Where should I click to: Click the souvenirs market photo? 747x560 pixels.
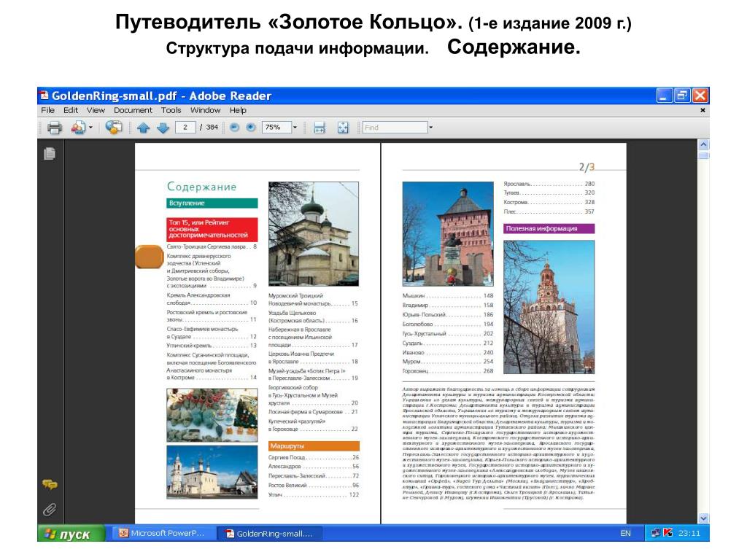[212, 415]
